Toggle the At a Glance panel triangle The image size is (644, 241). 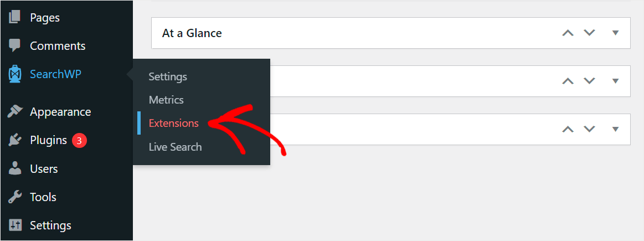click(615, 33)
